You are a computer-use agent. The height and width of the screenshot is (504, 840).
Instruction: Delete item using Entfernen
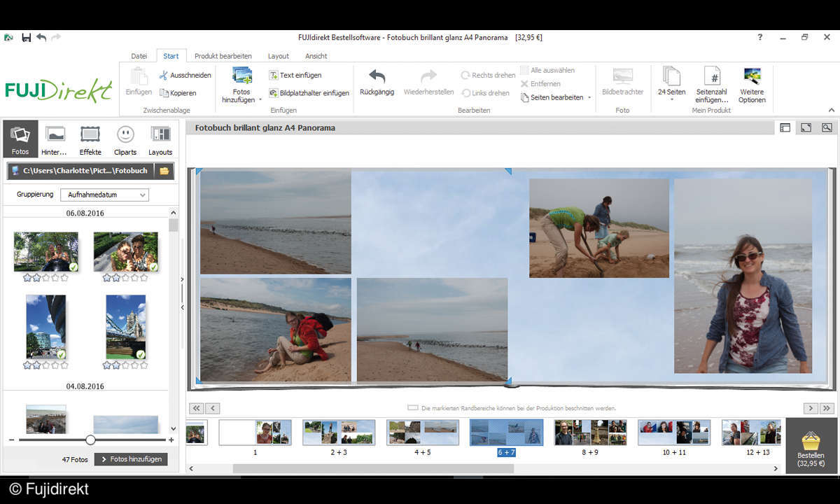[x=540, y=83]
